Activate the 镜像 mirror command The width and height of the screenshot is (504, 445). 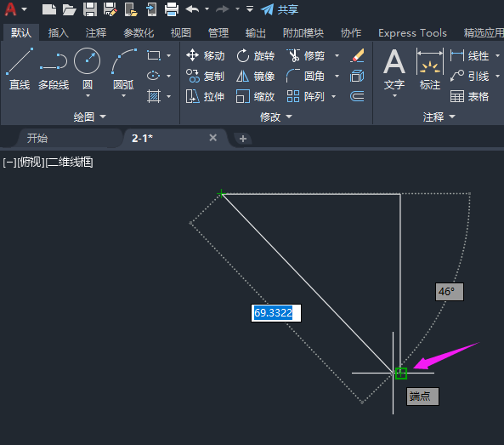pyautogui.click(x=256, y=77)
